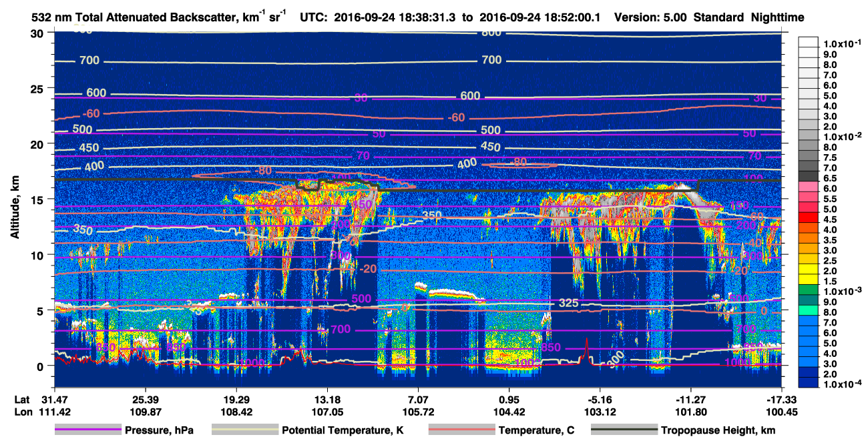
Task: Click the latitude value 31.47
Action: tap(54, 398)
